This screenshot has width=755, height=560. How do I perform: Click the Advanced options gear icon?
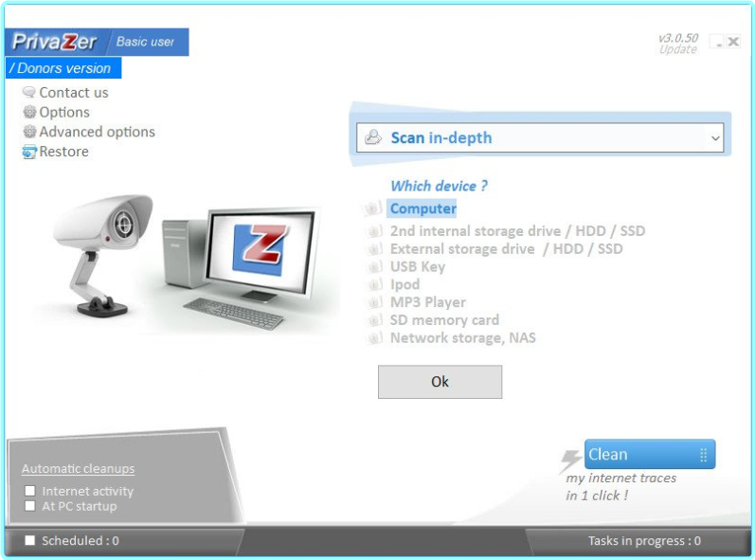tap(29, 132)
